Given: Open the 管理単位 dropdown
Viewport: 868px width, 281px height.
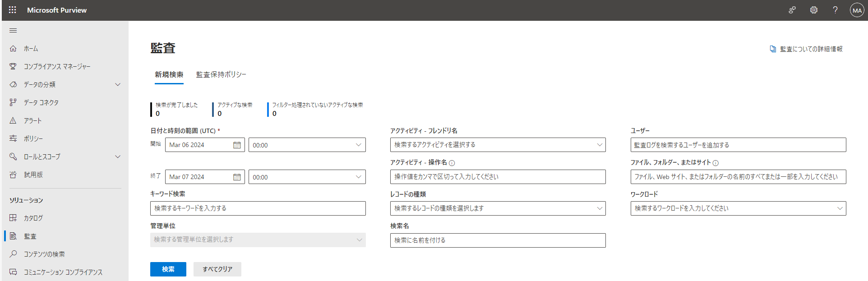Looking at the screenshot, I should point(258,240).
